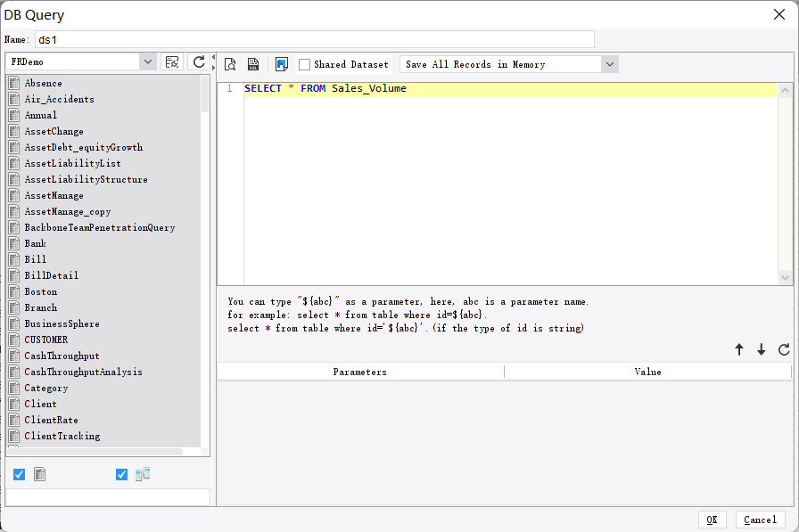This screenshot has width=799, height=532.
Task: Click the Cancel button
Action: 760,520
